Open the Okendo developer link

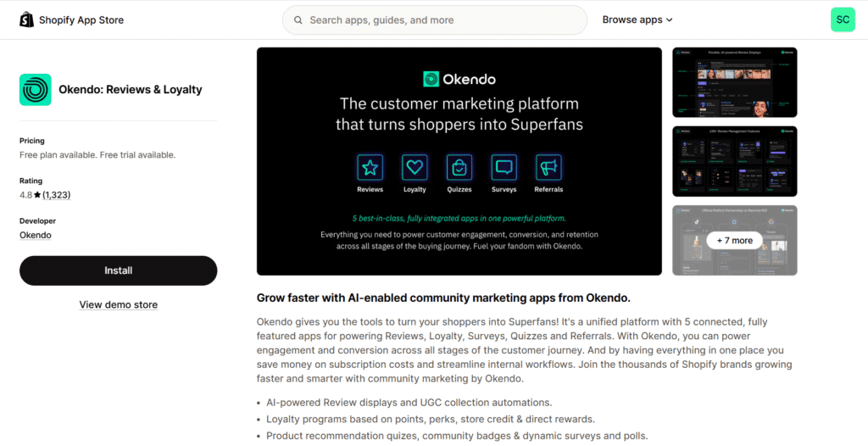36,235
